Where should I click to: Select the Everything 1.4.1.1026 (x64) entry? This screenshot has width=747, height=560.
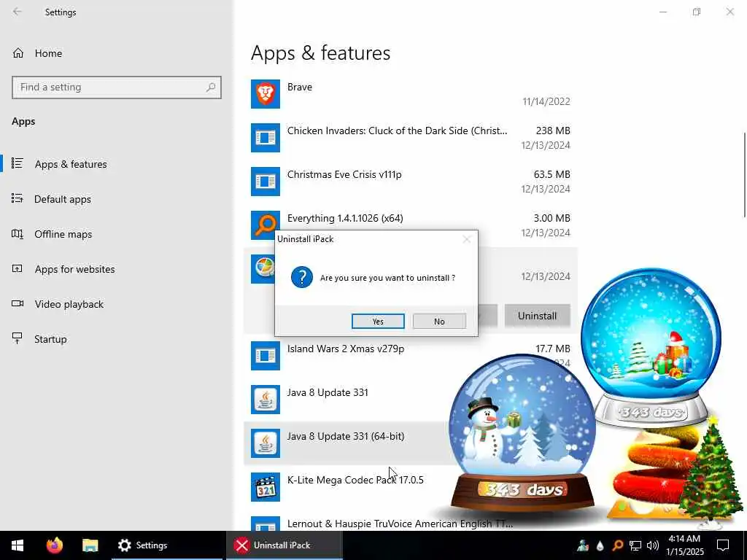click(345, 218)
